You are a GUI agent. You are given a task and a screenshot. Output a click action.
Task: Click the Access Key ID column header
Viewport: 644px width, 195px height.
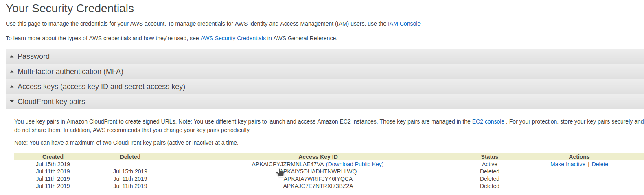tap(318, 157)
